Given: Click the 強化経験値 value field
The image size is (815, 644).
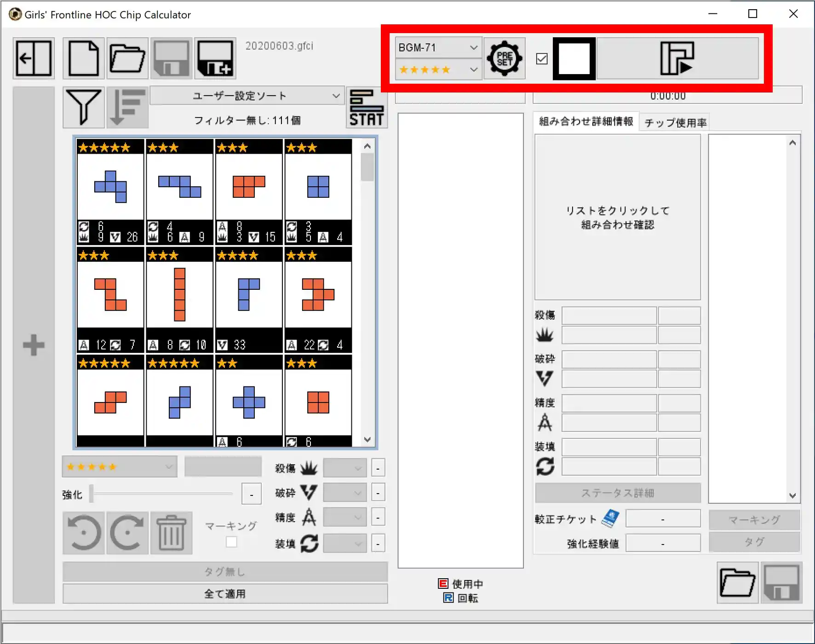Looking at the screenshot, I should (663, 543).
